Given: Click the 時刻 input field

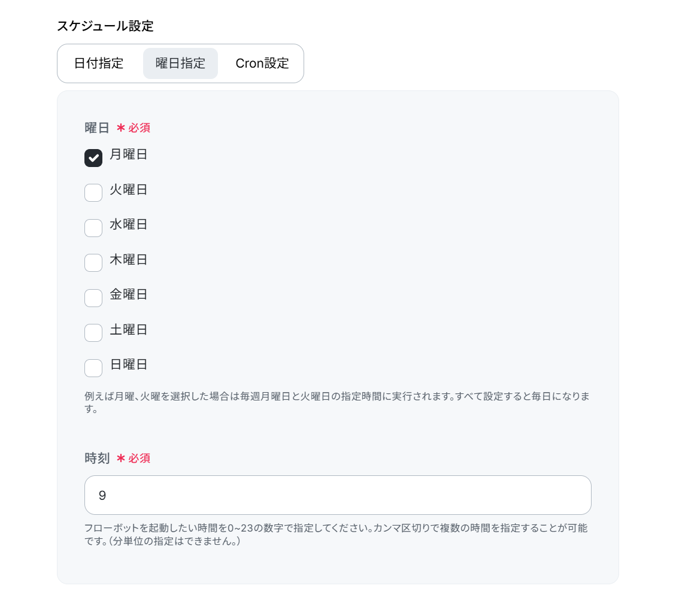Looking at the screenshot, I should tap(338, 495).
